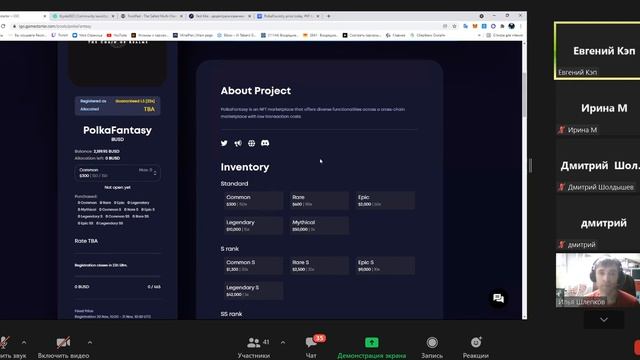Switch to the third browser tab
640x360 pixels.
click(152, 16)
